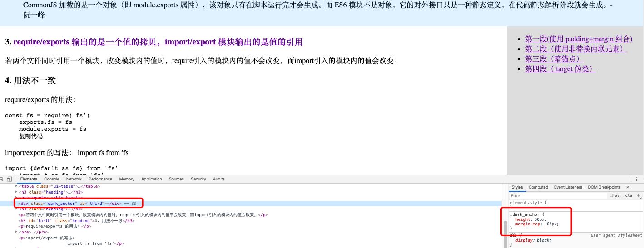Expand the table class="ui-table" node

point(17,186)
